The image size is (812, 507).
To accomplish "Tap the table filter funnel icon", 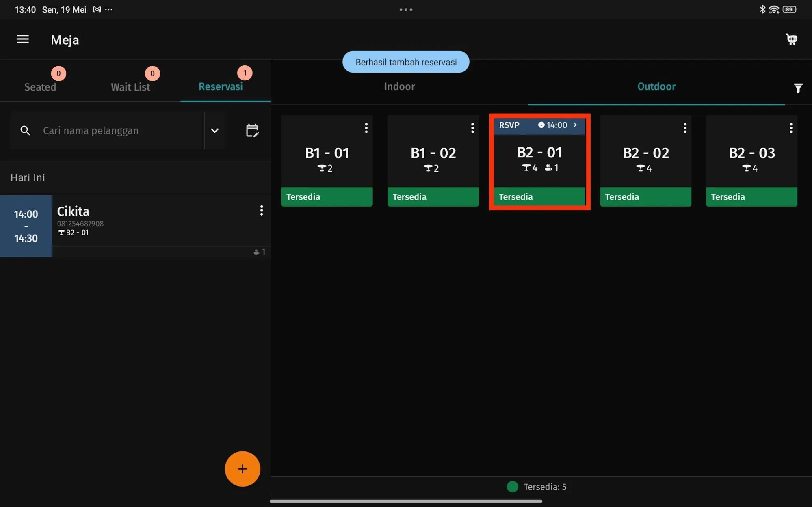I will tap(798, 88).
